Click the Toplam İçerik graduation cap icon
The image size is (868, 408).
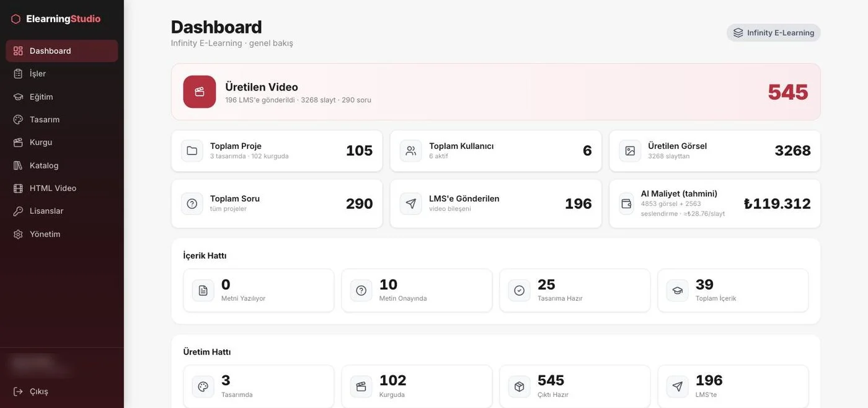pyautogui.click(x=678, y=290)
